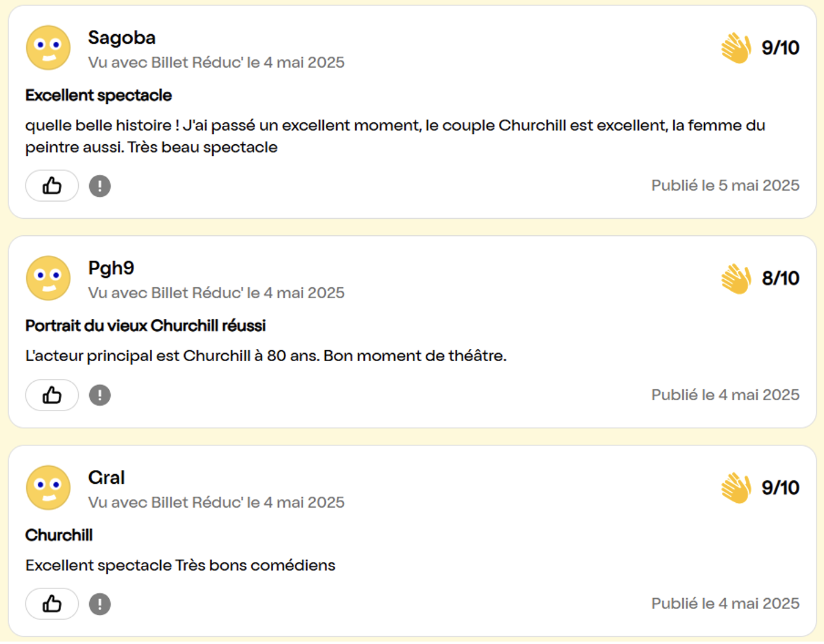Click Sagoba's smiley avatar
This screenshot has width=824, height=644.
click(x=48, y=48)
